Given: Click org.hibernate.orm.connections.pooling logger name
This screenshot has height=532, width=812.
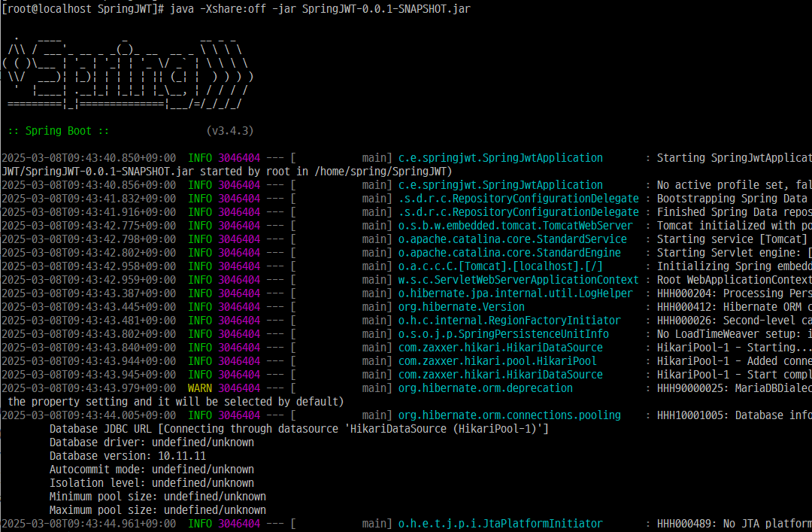Looking at the screenshot, I should [509, 415].
